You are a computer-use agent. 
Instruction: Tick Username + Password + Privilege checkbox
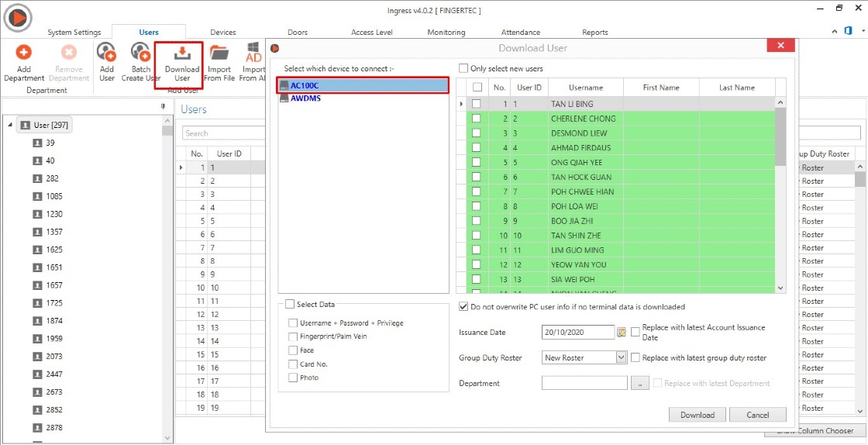[x=293, y=323]
